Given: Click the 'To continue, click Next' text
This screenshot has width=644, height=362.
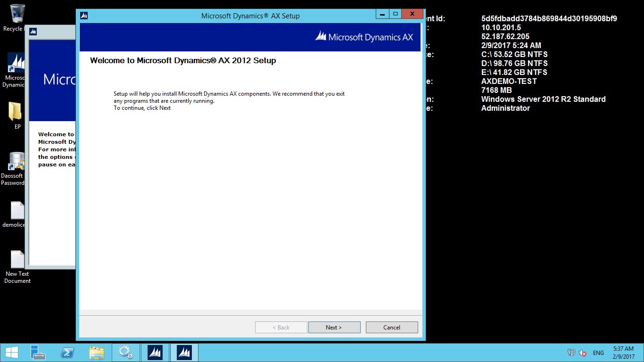Looking at the screenshot, I should (x=142, y=108).
